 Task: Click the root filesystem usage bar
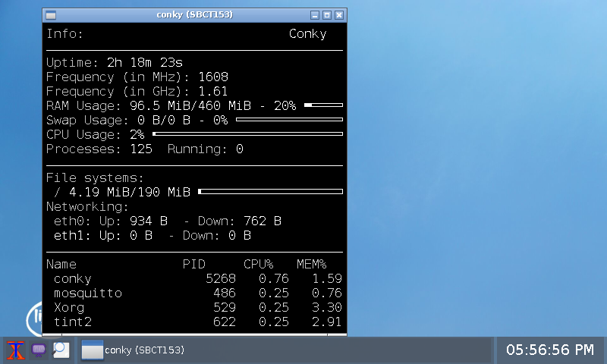click(271, 191)
